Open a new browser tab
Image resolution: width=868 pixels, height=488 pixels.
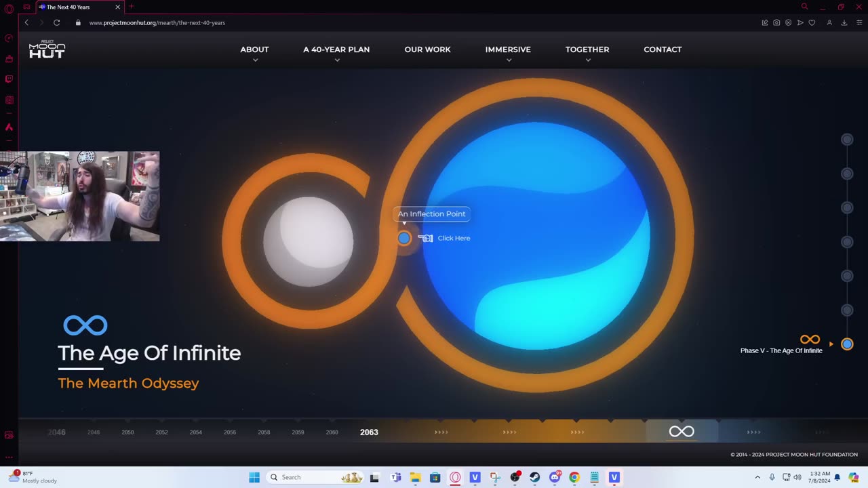pyautogui.click(x=131, y=7)
